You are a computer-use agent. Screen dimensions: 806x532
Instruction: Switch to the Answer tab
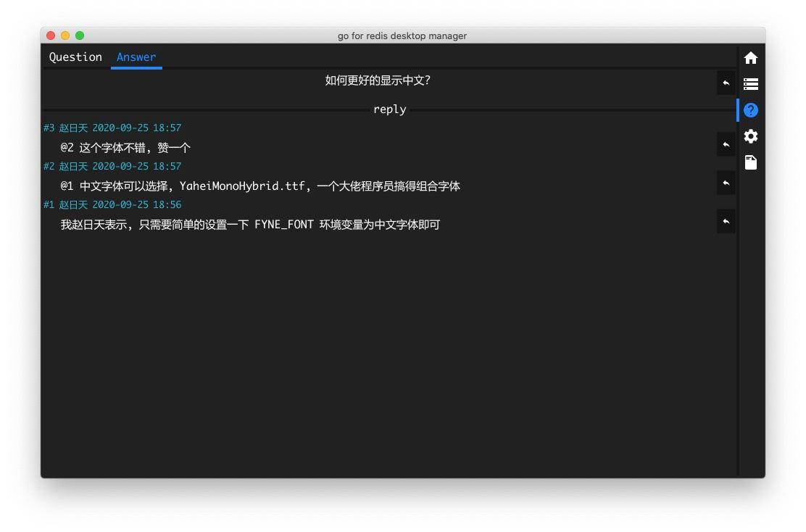[136, 57]
